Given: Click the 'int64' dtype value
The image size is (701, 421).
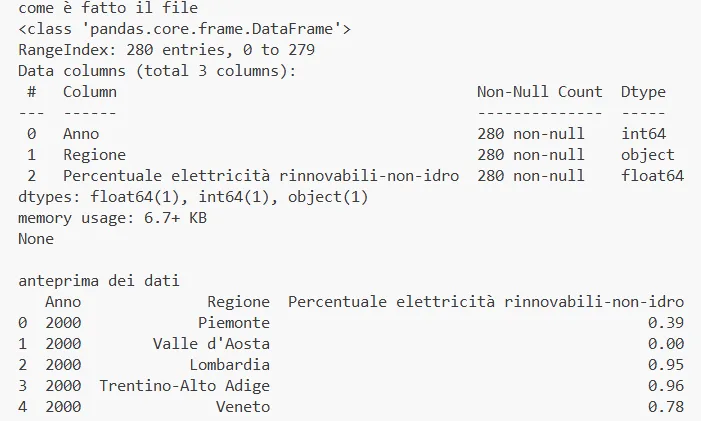Looking at the screenshot, I should tap(643, 133).
